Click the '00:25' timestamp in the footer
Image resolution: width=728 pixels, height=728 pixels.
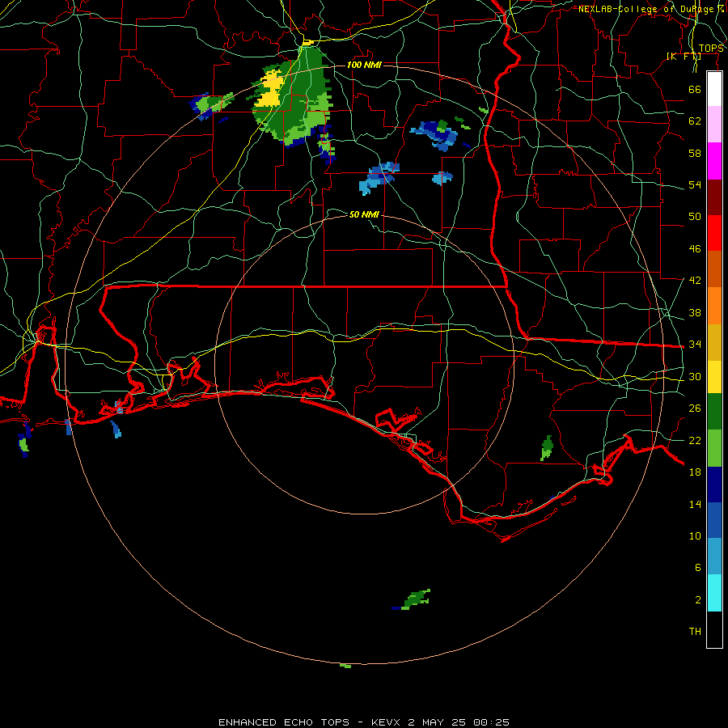click(x=491, y=722)
